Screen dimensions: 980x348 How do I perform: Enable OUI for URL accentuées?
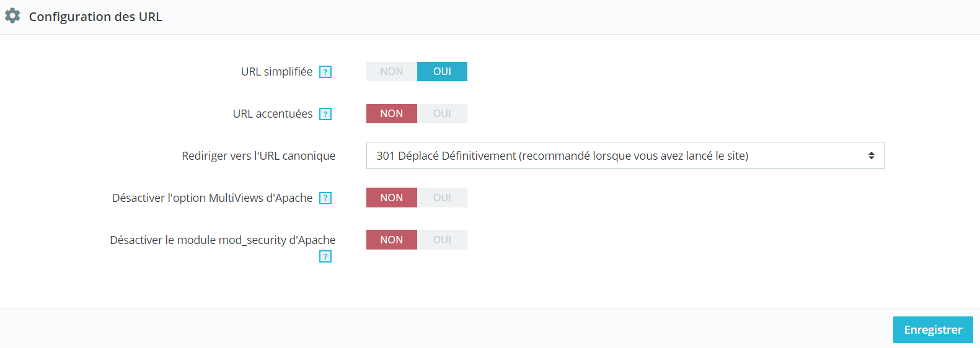(442, 113)
